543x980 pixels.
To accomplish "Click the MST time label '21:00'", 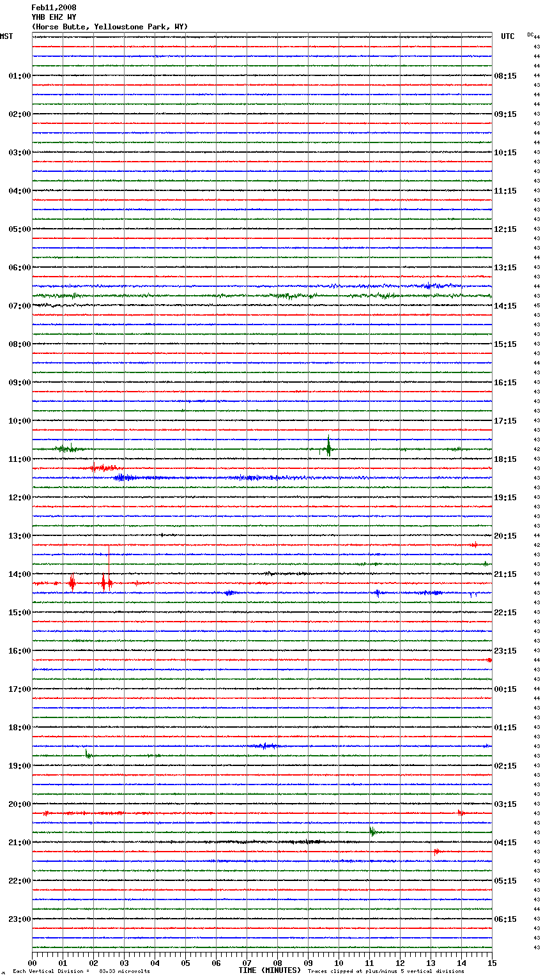I will point(20,843).
